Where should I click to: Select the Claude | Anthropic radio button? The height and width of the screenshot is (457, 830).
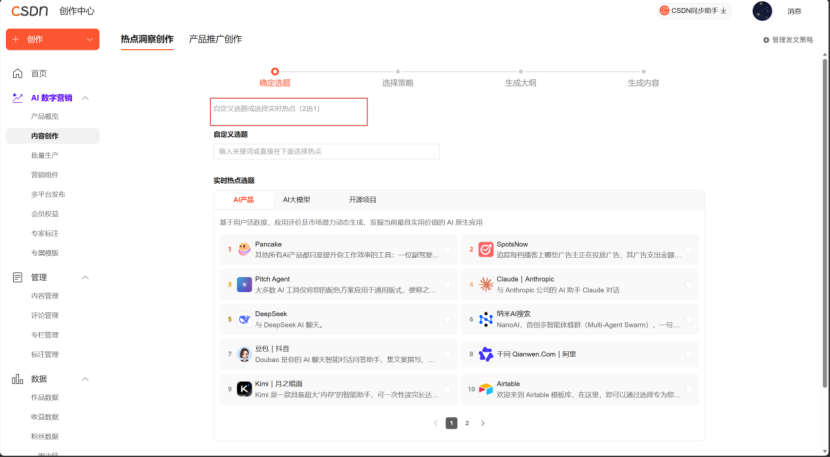point(689,284)
